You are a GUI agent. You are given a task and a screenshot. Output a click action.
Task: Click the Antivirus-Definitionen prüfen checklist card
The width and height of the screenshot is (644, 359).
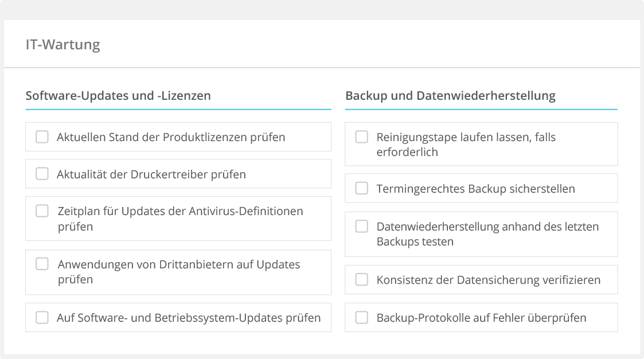tap(178, 218)
